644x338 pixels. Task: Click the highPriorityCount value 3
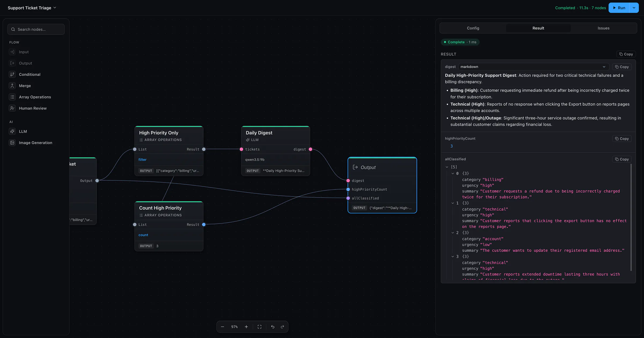[x=452, y=146]
